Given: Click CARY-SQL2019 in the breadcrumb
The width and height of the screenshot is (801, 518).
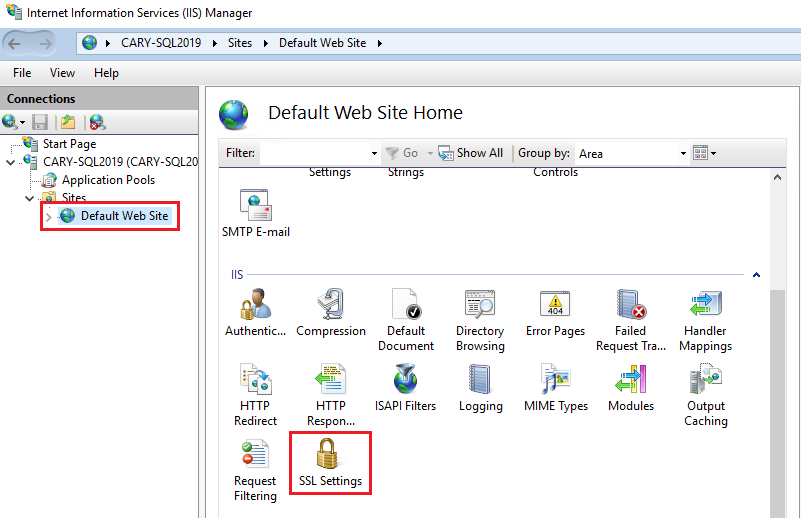Looking at the screenshot, I should coord(161,43).
